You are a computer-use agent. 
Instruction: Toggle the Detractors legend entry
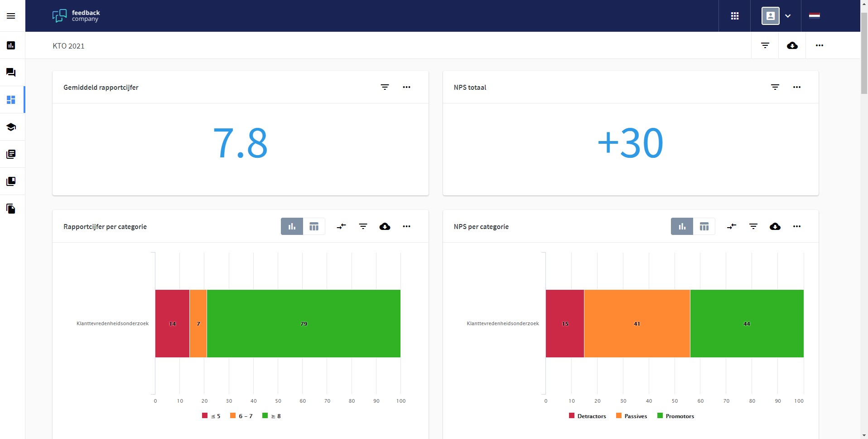pyautogui.click(x=588, y=416)
